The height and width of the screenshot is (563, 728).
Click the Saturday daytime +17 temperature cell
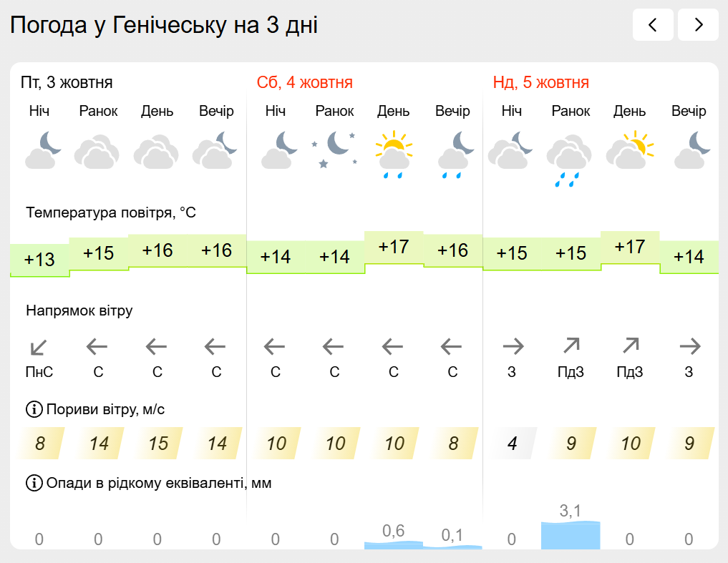(x=394, y=248)
